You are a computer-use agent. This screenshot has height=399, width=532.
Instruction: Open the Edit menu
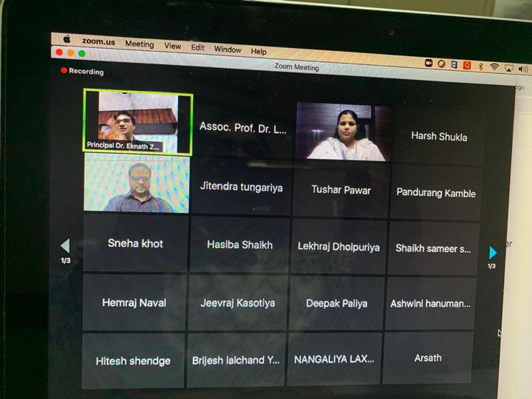coord(198,47)
